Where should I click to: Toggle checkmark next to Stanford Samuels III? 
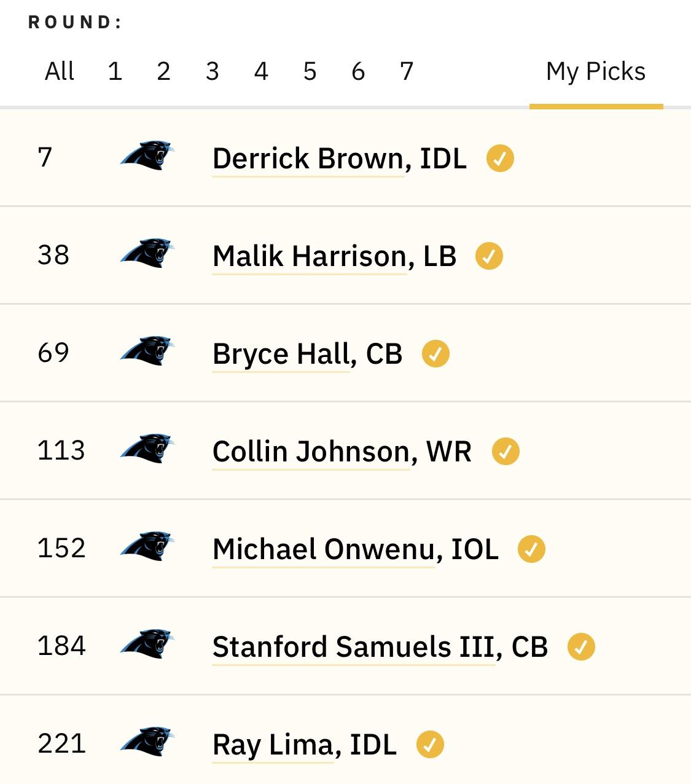(x=581, y=647)
